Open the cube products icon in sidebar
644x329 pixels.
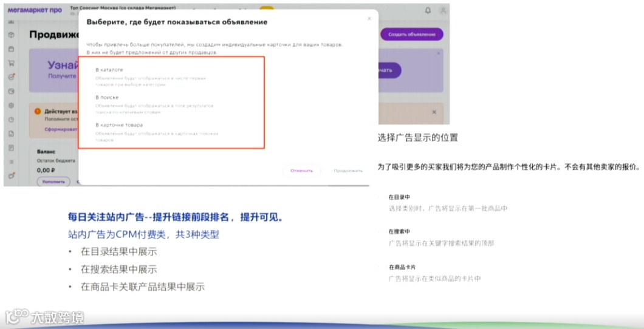pyautogui.click(x=12, y=35)
